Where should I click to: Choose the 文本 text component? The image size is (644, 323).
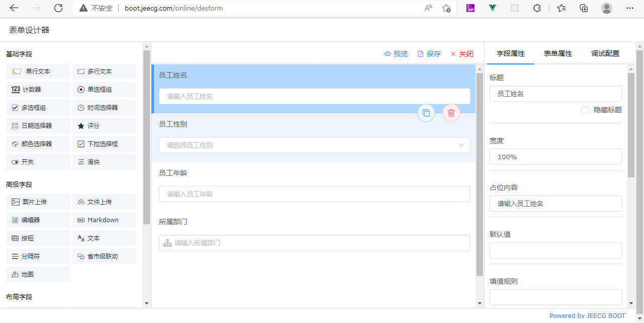104,238
